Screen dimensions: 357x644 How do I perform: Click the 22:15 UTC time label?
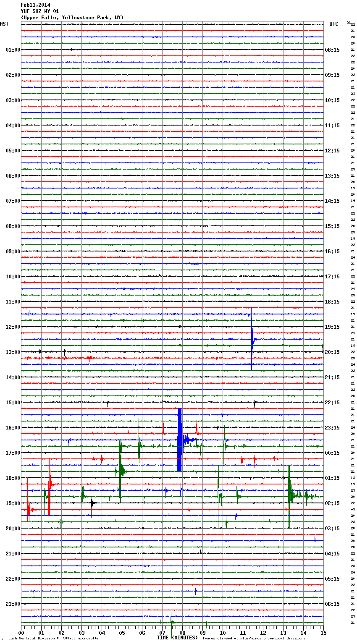click(x=332, y=403)
